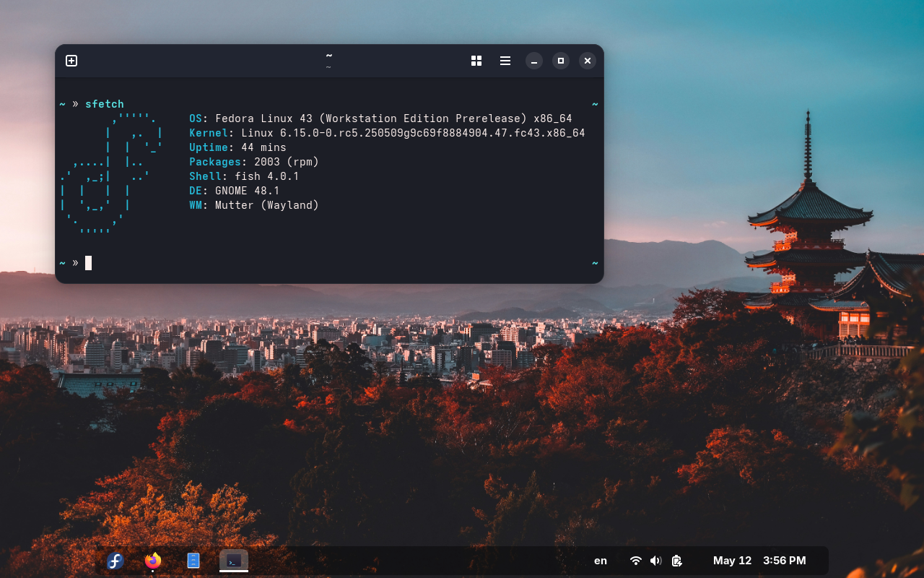924x578 pixels.
Task: Click the Shell fish 4.0.1 line
Action: pos(244,176)
